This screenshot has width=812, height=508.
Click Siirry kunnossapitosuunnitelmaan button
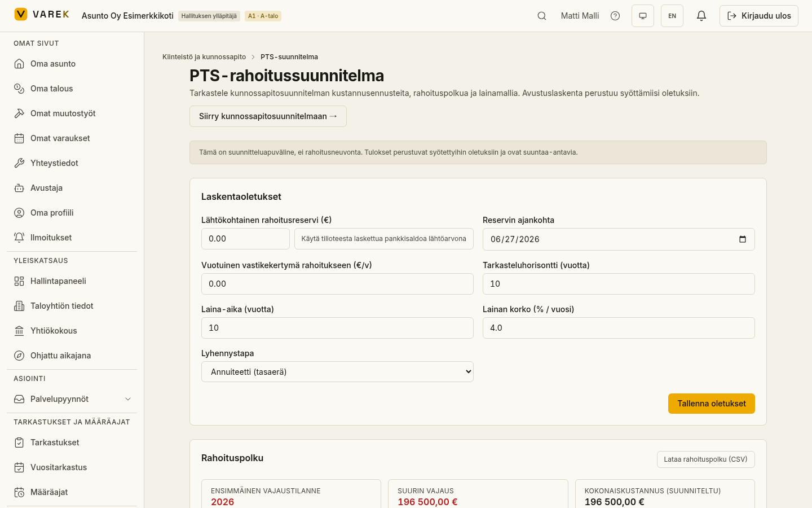click(268, 116)
